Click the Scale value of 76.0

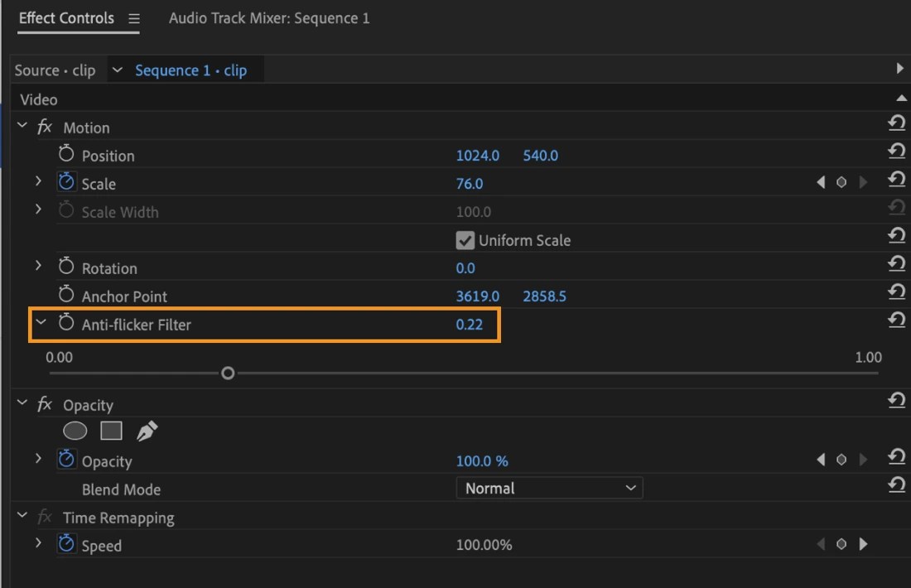pos(469,183)
